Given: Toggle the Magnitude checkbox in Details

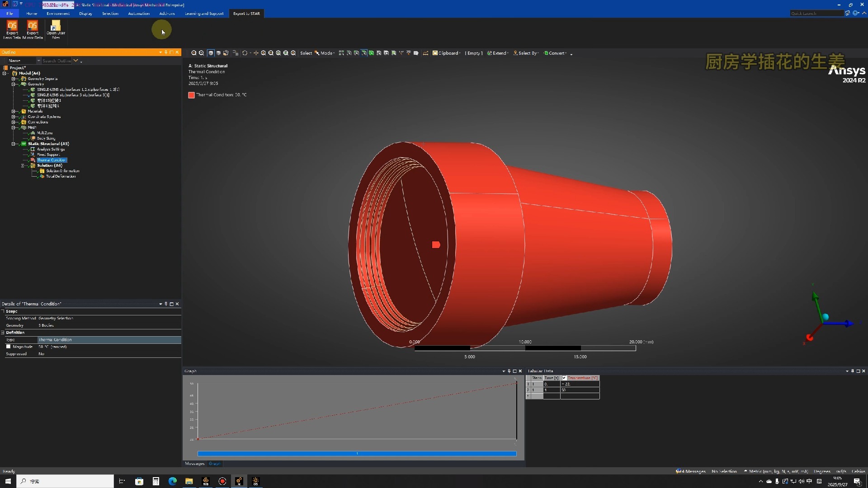Looking at the screenshot, I should (x=8, y=347).
